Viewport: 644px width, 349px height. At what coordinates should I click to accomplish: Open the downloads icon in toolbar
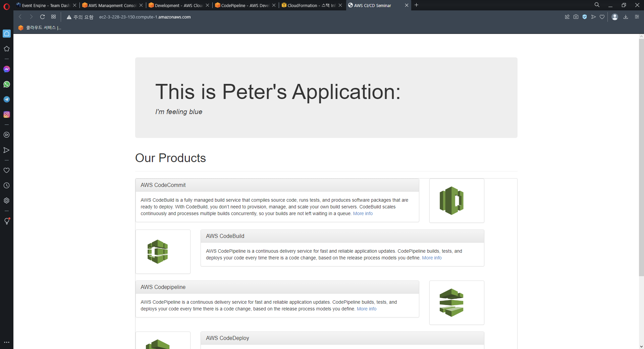626,17
